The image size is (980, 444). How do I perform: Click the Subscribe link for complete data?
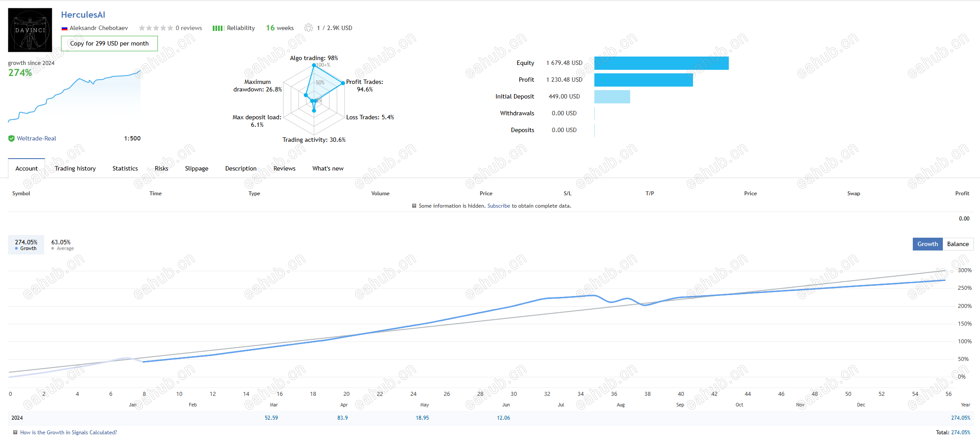click(x=498, y=206)
